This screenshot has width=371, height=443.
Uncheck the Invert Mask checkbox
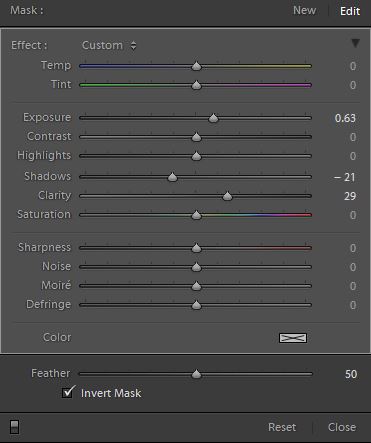(68, 392)
